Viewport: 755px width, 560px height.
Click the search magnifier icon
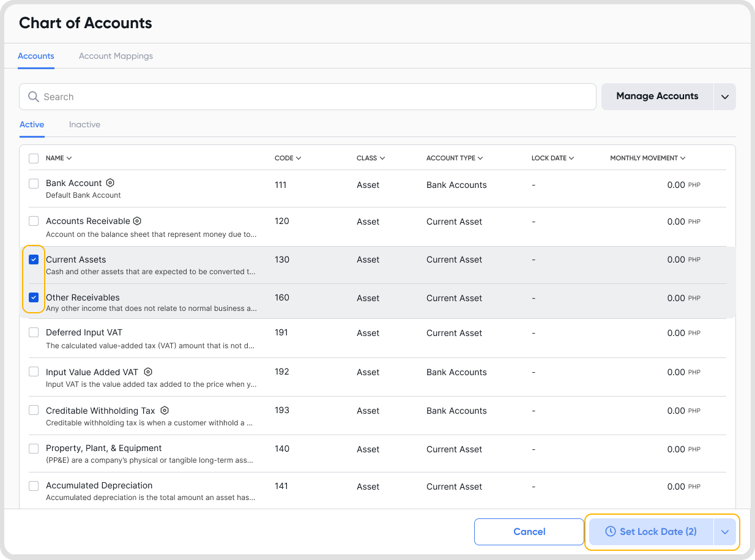pos(34,97)
